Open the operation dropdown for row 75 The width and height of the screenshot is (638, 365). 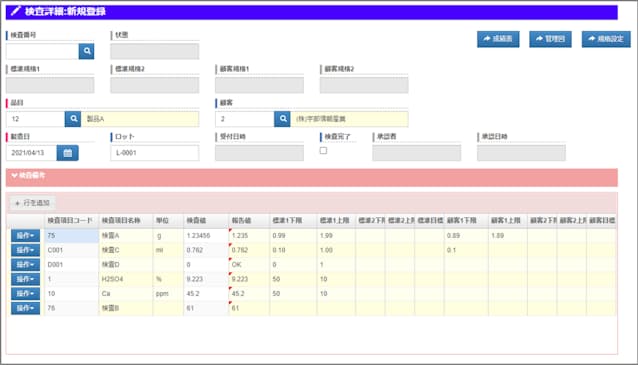(25, 236)
